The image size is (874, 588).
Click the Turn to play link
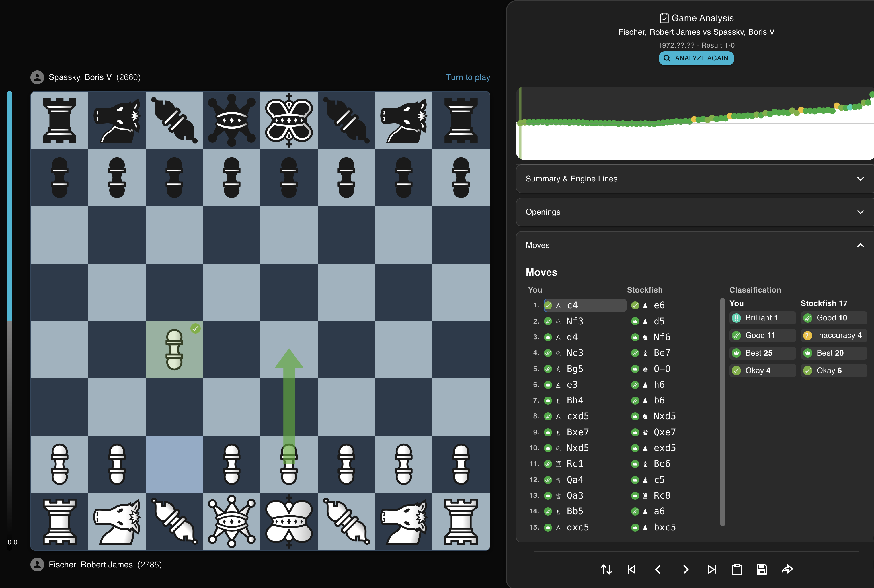click(x=468, y=77)
